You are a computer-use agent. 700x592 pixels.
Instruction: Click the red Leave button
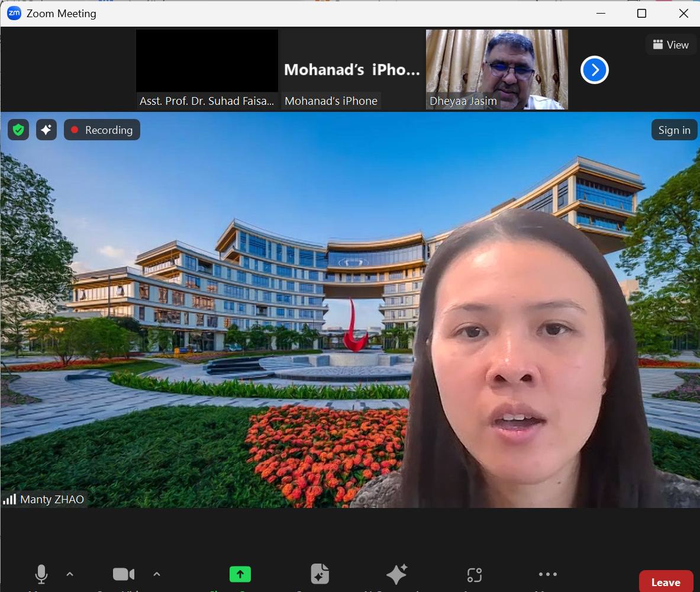point(666,582)
